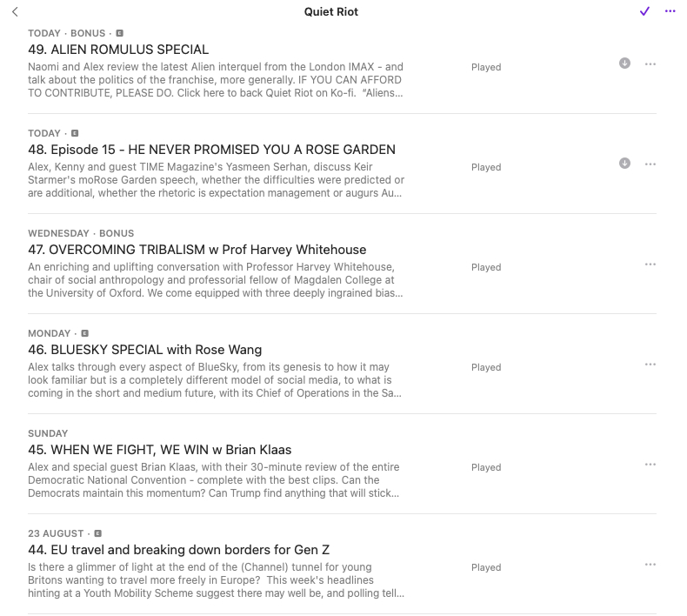The image size is (687, 616).
Task: Show options for Overcoming Tribalism episode
Action: pyautogui.click(x=650, y=264)
